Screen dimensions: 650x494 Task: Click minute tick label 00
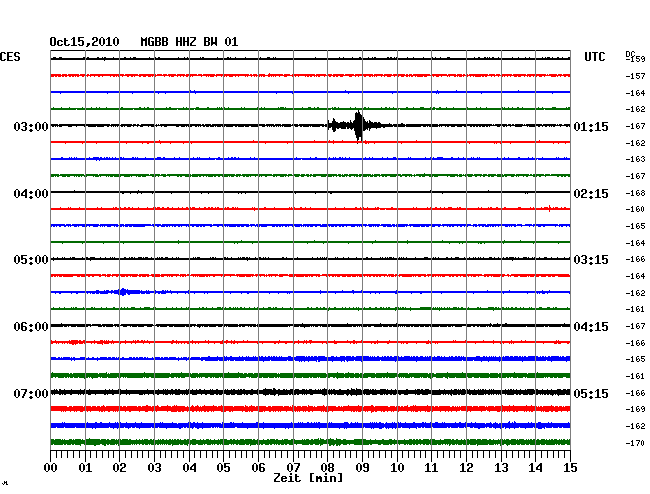tap(51, 468)
